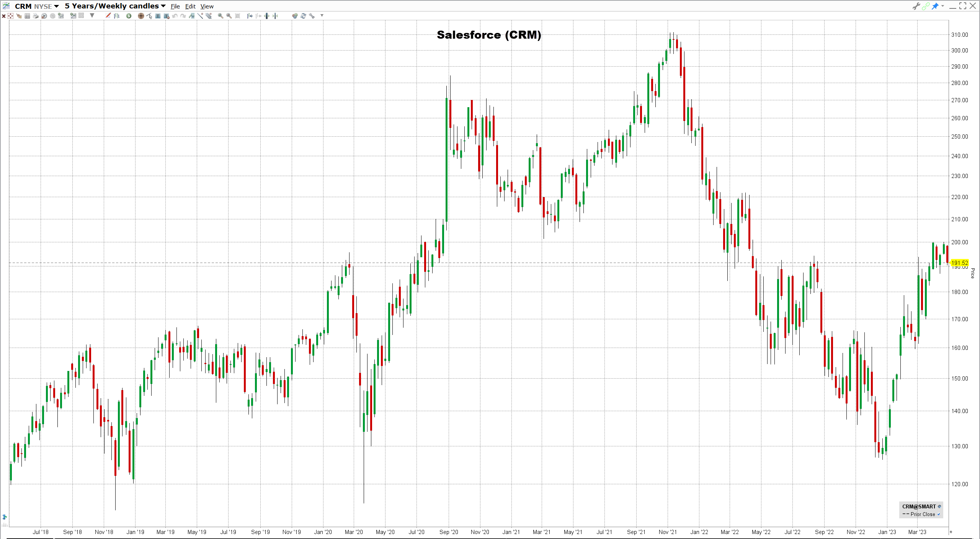The height and width of the screenshot is (539, 980).
Task: Click the redo arrow icon
Action: (x=183, y=16)
